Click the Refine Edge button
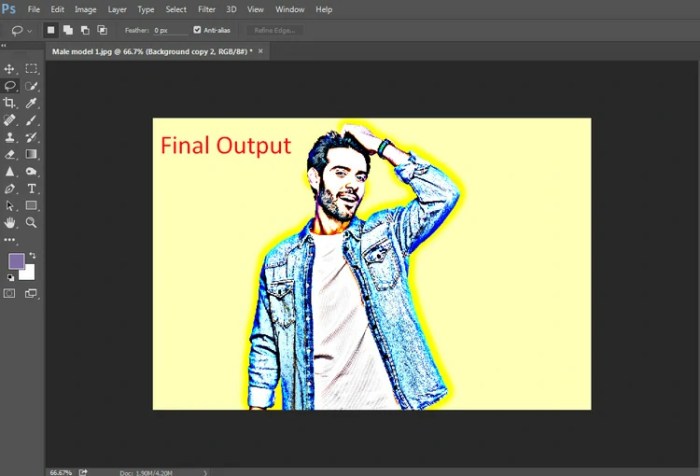Screen dimensions: 700x476 coord(275,30)
